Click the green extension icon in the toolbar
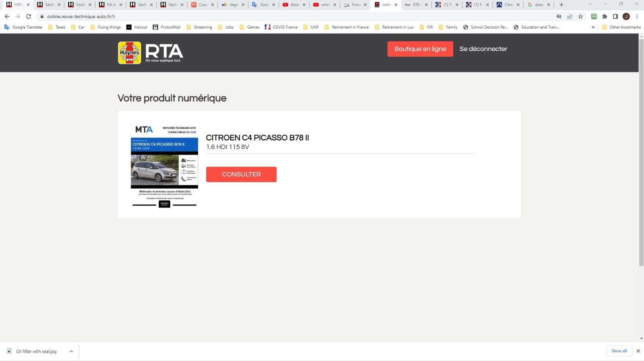This screenshot has height=361, width=644. click(594, 16)
